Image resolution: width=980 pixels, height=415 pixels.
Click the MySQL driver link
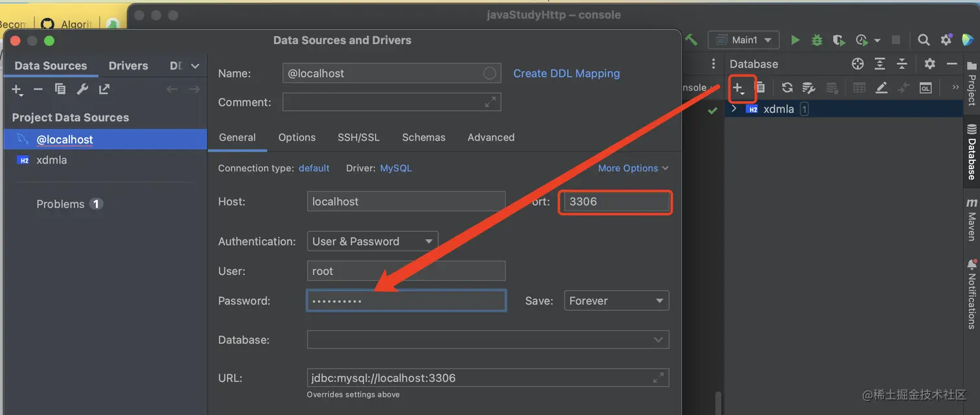[x=396, y=168]
